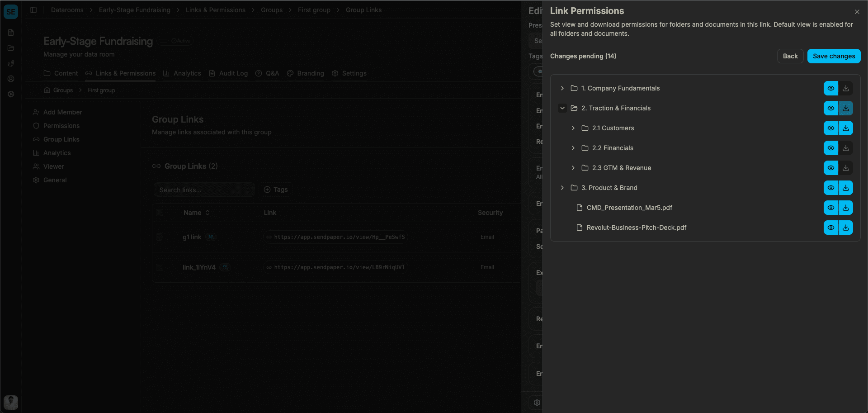Disable download for CMD_Presentation_Mar5.pdf
Screen dimensions: 868x413
coord(846,208)
